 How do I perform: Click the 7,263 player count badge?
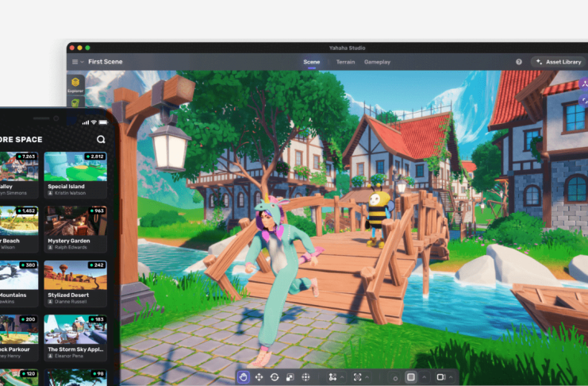(26, 156)
